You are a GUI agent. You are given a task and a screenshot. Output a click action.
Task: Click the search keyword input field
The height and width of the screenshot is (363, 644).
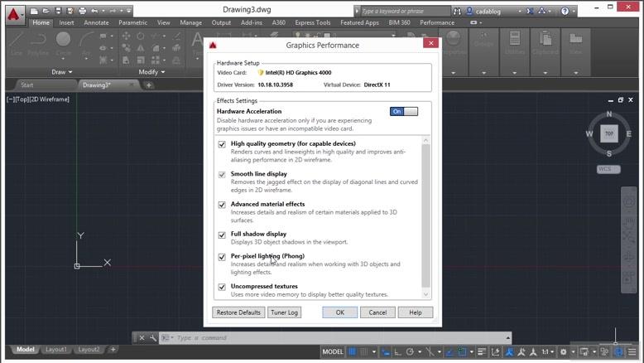405,11
